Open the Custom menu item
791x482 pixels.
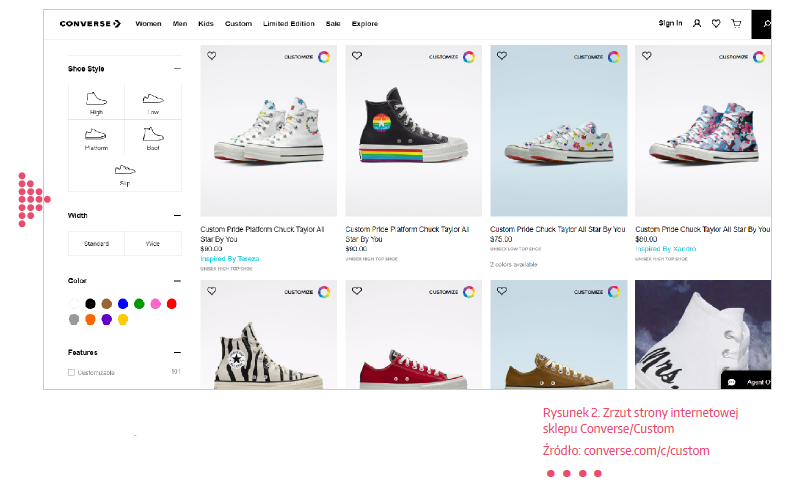click(238, 24)
